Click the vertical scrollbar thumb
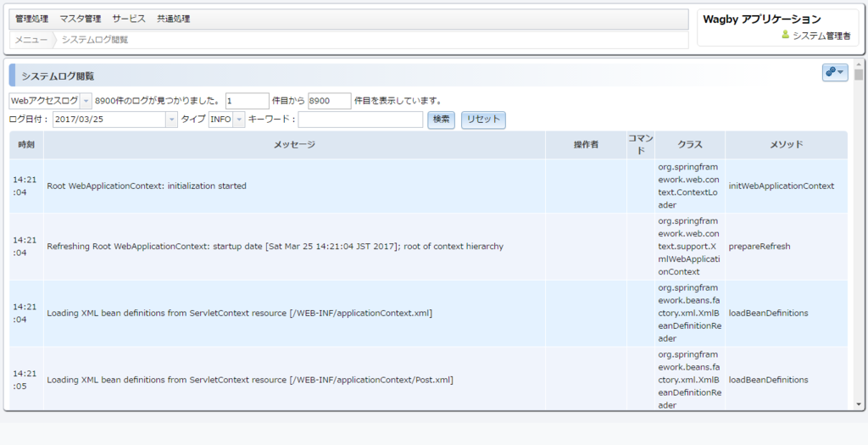The height and width of the screenshot is (445, 868). coord(859,75)
